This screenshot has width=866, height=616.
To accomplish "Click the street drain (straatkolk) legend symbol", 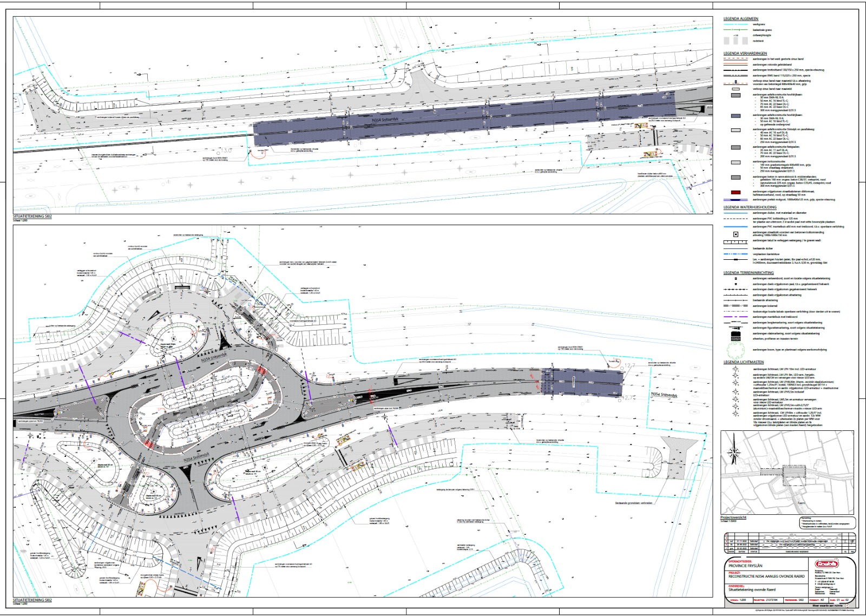I will point(736,234).
